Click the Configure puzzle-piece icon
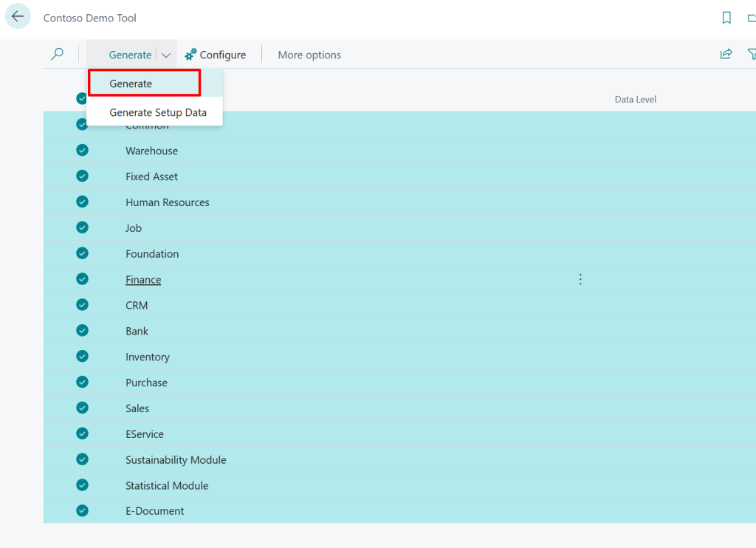Viewport: 756px width, 548px height. 190,54
